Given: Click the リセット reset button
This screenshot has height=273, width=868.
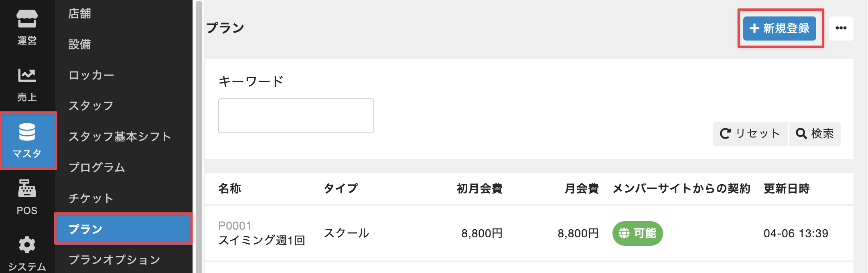Looking at the screenshot, I should pos(750,134).
